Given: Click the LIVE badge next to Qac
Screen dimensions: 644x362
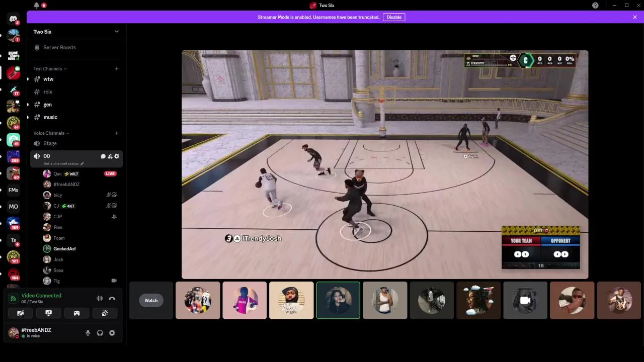Looking at the screenshot, I should [110, 173].
